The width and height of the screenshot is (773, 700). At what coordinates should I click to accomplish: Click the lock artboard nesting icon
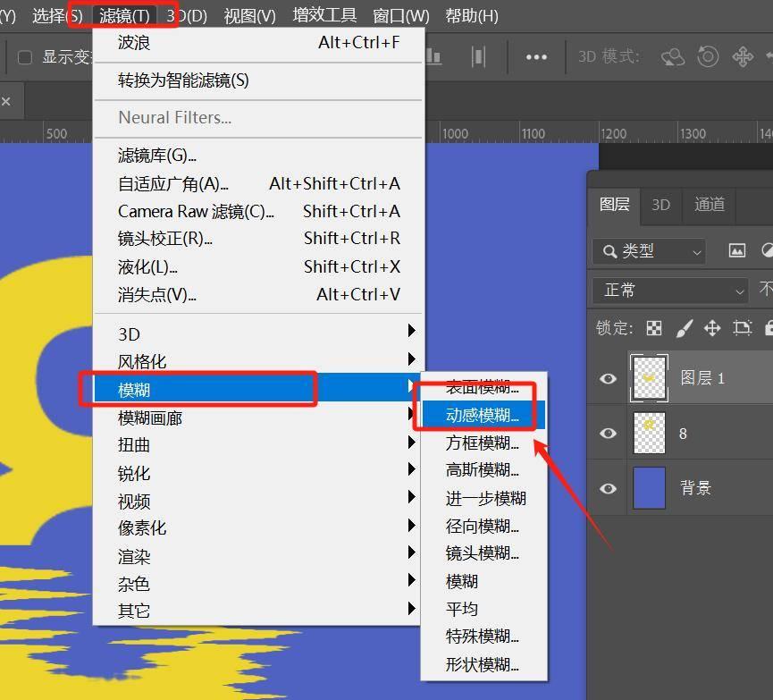click(x=743, y=327)
